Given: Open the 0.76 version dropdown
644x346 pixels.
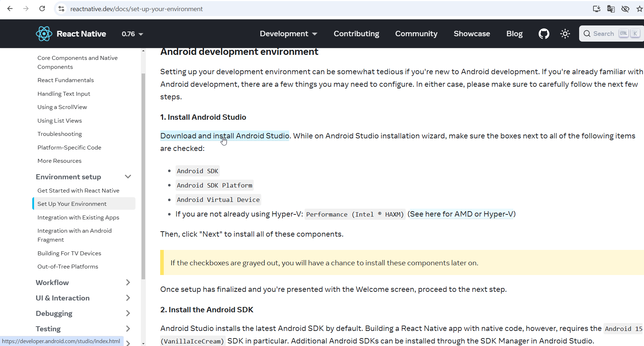Looking at the screenshot, I should pyautogui.click(x=132, y=34).
